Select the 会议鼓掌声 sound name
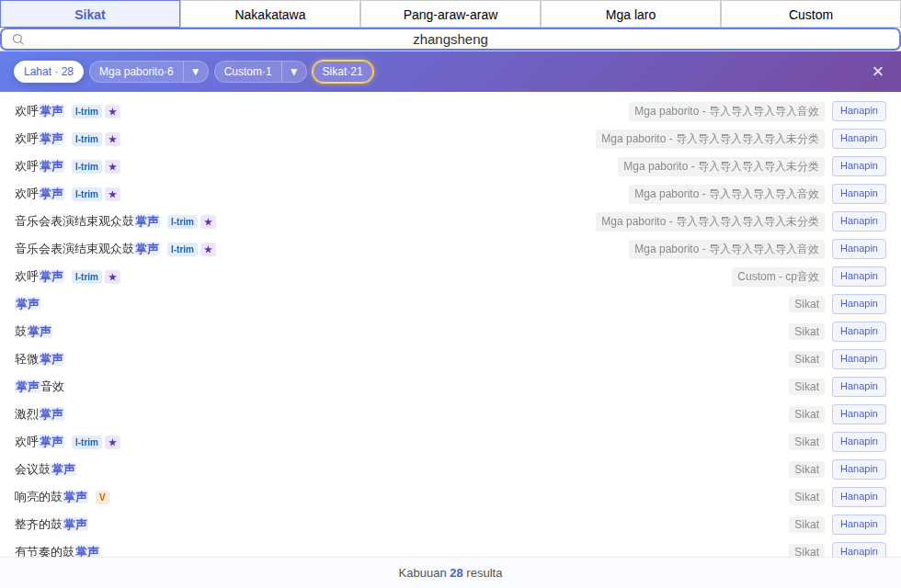The image size is (901, 588). [x=45, y=469]
